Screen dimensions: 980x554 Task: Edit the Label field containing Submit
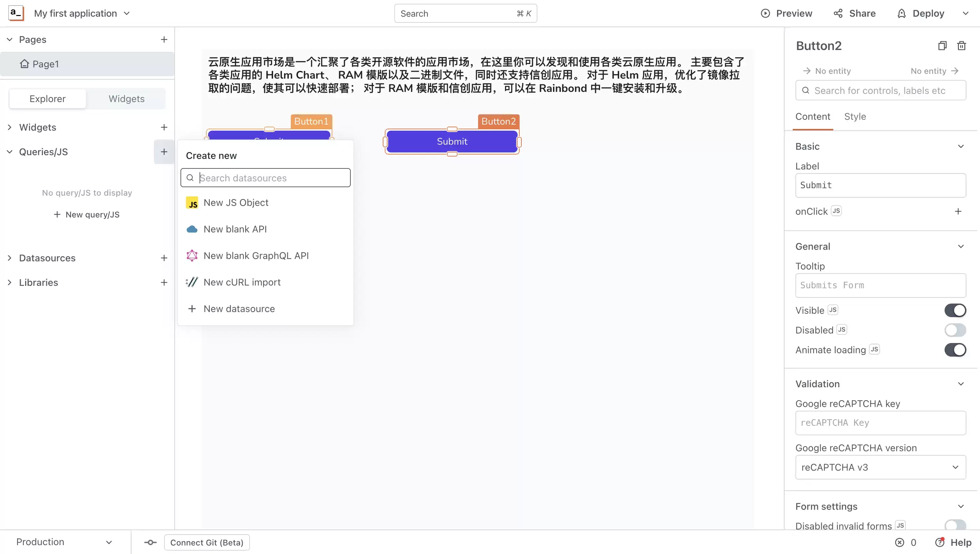(x=880, y=185)
